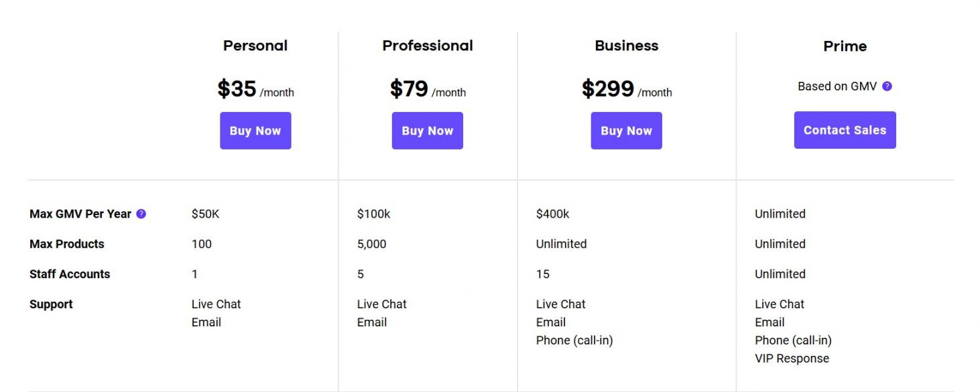Image resolution: width=980 pixels, height=392 pixels.
Task: Click VIP Response in the Prime column
Action: click(x=792, y=358)
